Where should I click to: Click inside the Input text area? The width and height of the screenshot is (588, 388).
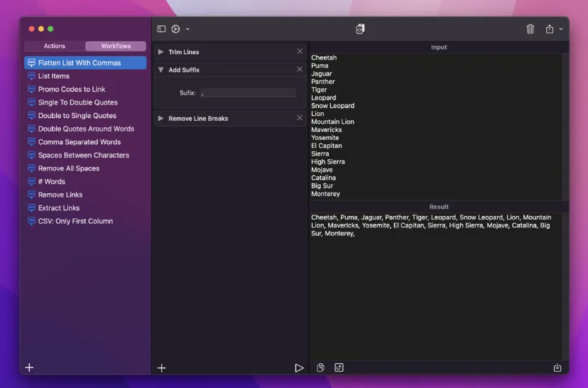[x=436, y=126]
